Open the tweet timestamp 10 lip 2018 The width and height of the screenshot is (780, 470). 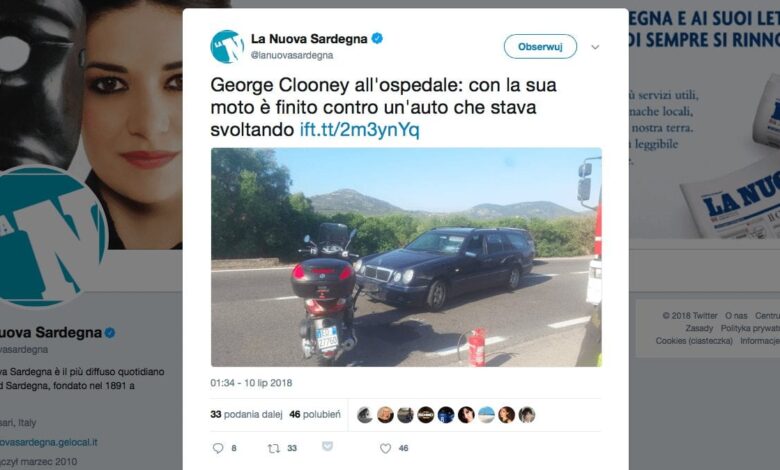point(251,383)
